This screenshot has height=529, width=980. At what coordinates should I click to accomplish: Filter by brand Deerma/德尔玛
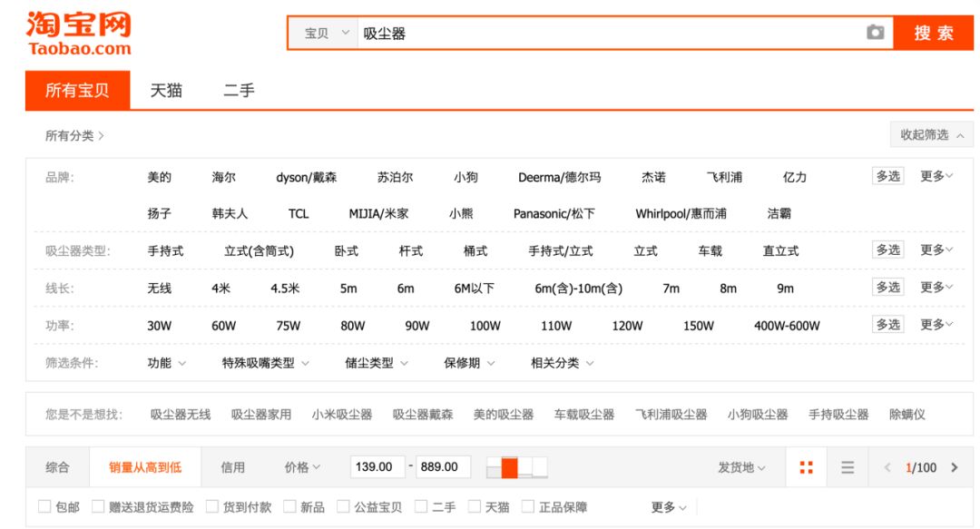[559, 177]
